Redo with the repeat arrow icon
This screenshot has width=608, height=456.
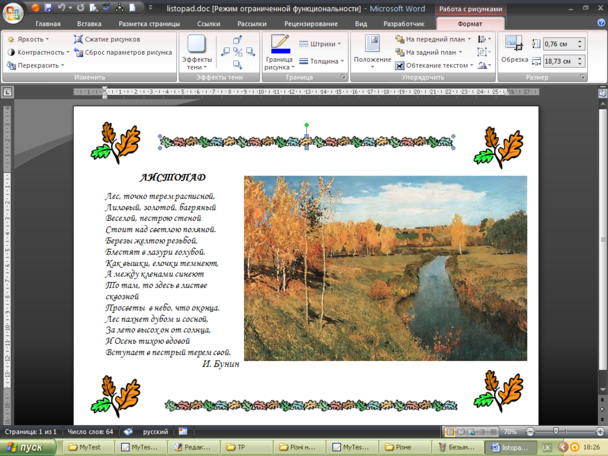coord(81,7)
